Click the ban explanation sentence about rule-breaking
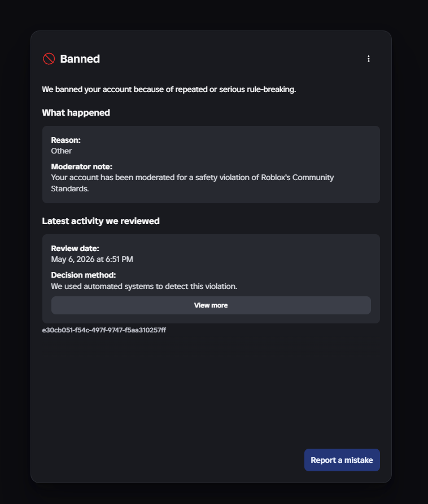The width and height of the screenshot is (428, 504). coord(169,89)
